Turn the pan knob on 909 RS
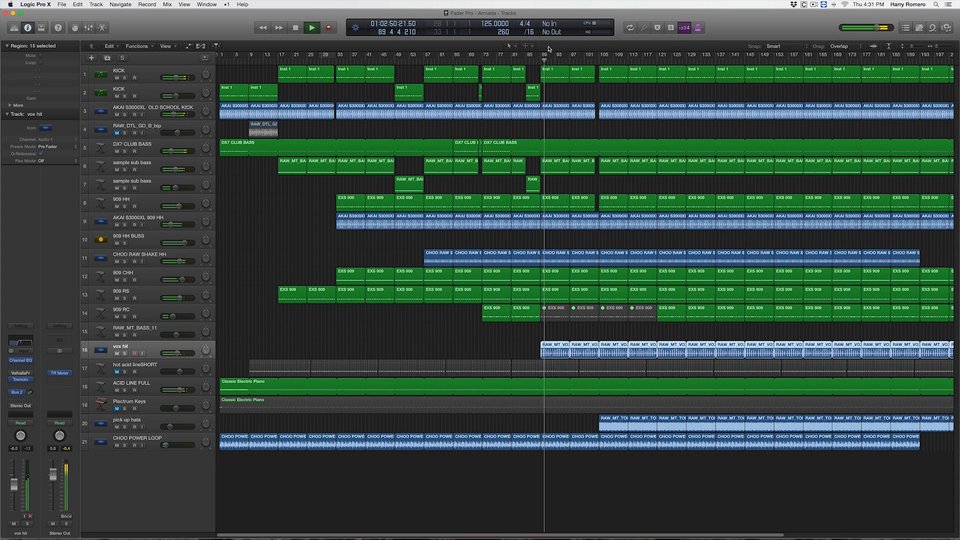The image size is (960, 540). coord(206,294)
